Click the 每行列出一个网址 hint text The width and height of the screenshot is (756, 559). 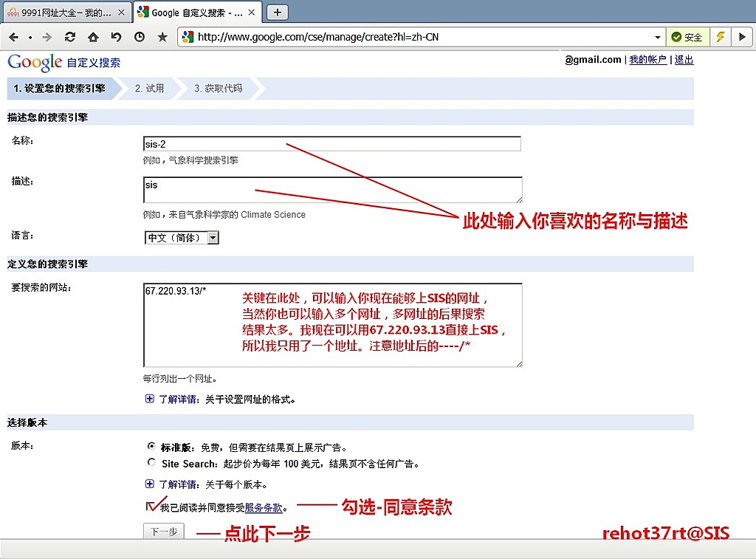coord(180,379)
